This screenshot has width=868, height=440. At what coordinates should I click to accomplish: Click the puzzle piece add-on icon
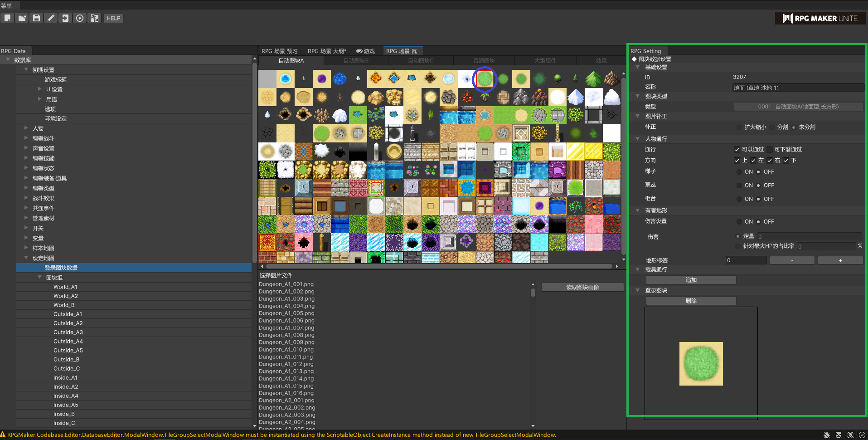[94, 18]
